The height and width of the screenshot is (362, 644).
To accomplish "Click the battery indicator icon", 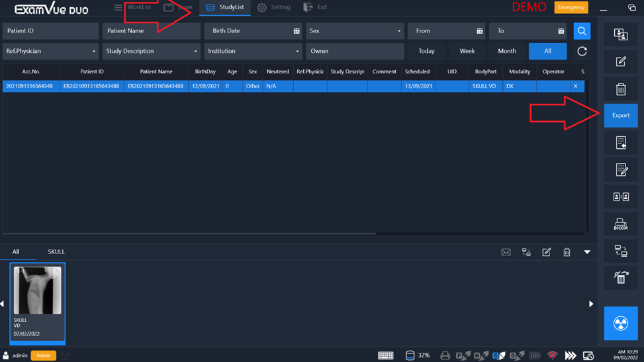I will pos(535,355).
